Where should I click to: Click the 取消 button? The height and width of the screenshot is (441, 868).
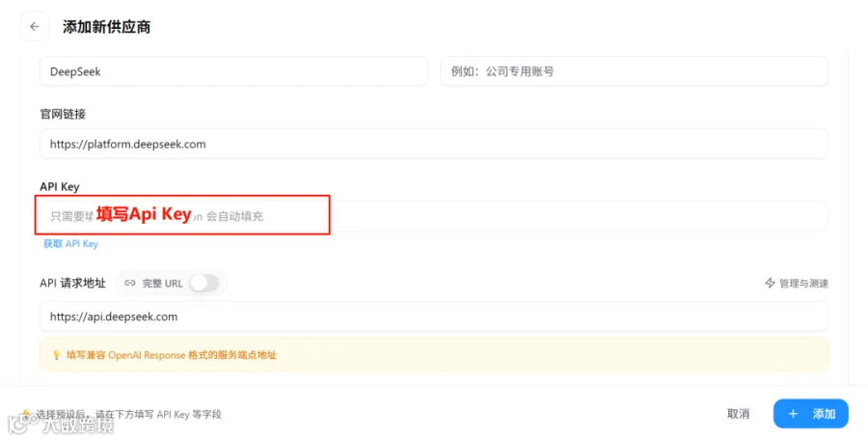click(x=738, y=414)
